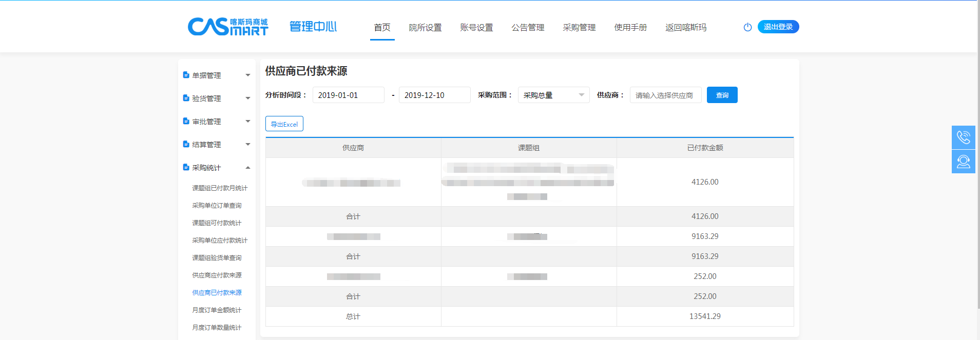Image resolution: width=980 pixels, height=340 pixels.
Task: Select 月度订单金额统计 in sidebar
Action: (x=217, y=310)
